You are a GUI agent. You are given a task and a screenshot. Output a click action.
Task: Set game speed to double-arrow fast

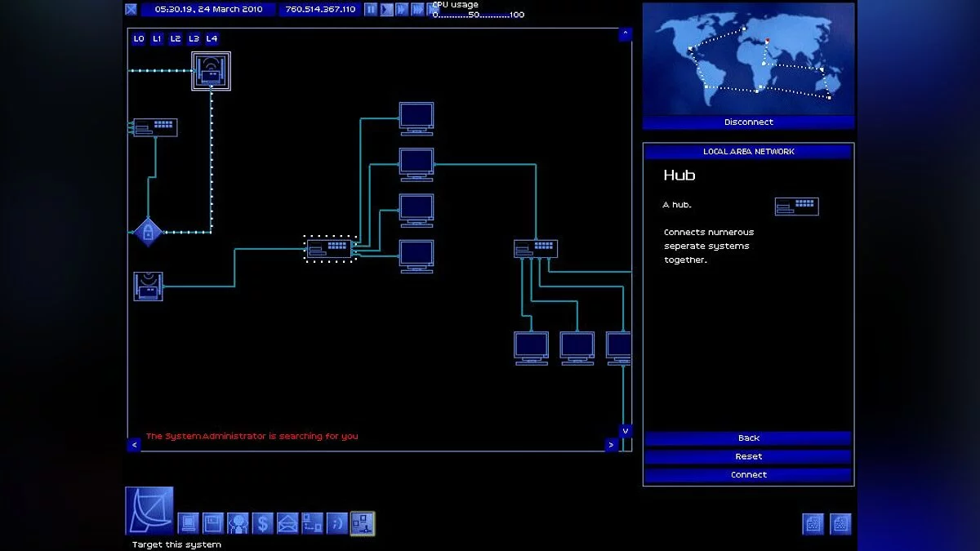point(402,10)
